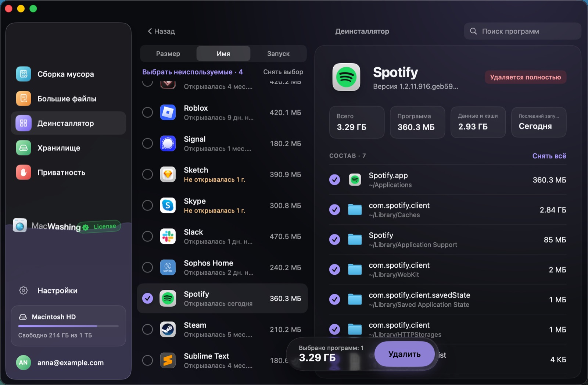Image resolution: width=588 pixels, height=385 pixels.
Task: Open Настройки via the gear icon
Action: point(24,290)
